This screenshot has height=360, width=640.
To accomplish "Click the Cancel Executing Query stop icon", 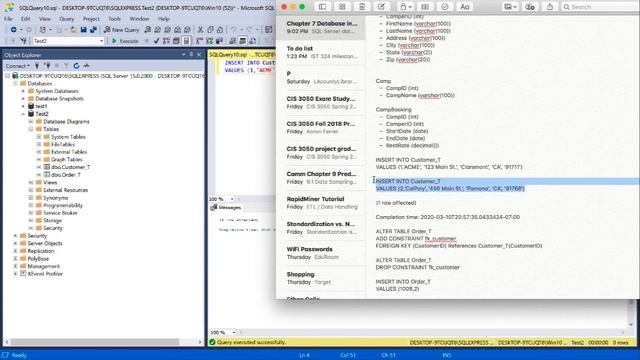I will pos(147,41).
